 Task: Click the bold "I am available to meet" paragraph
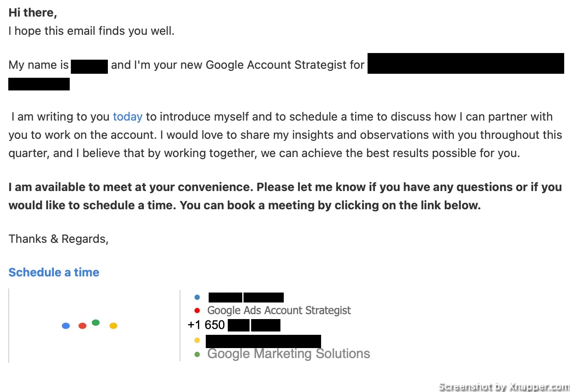point(285,196)
